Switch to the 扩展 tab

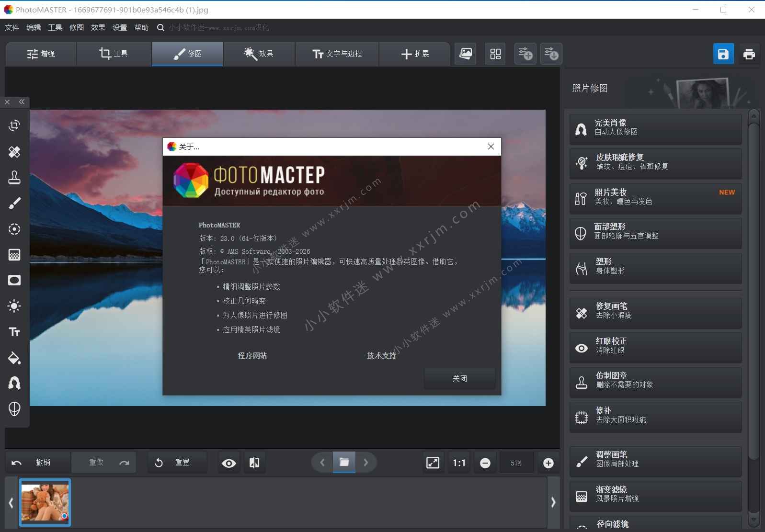(x=415, y=54)
